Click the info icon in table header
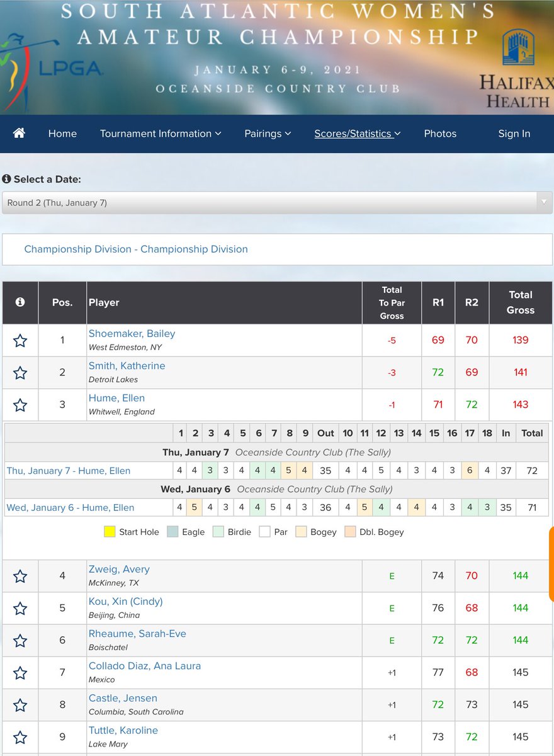The height and width of the screenshot is (756, 554). point(20,302)
